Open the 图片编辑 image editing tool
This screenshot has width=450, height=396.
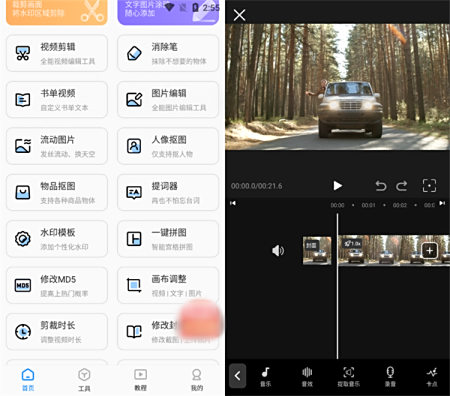point(168,100)
